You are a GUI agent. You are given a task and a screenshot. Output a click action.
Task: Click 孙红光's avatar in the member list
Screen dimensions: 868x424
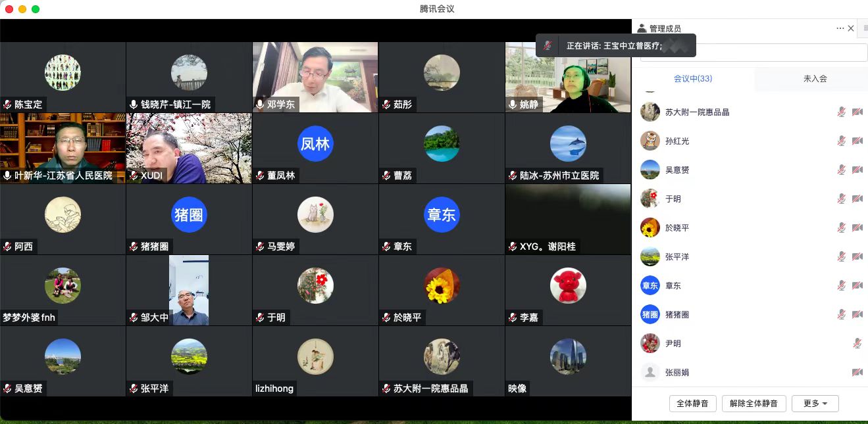click(x=650, y=141)
